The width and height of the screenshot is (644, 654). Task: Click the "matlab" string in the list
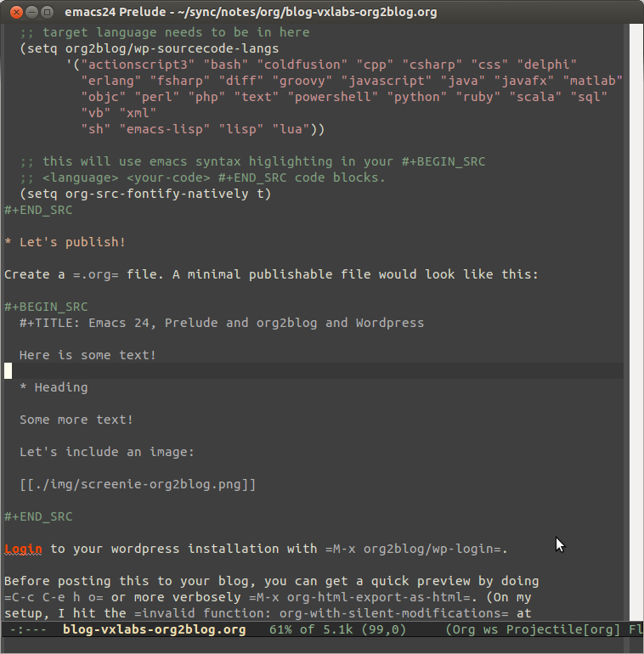point(593,81)
